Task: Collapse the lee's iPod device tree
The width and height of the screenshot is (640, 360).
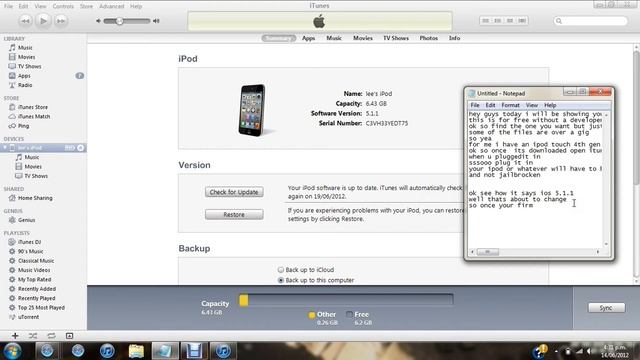Action: (5, 147)
